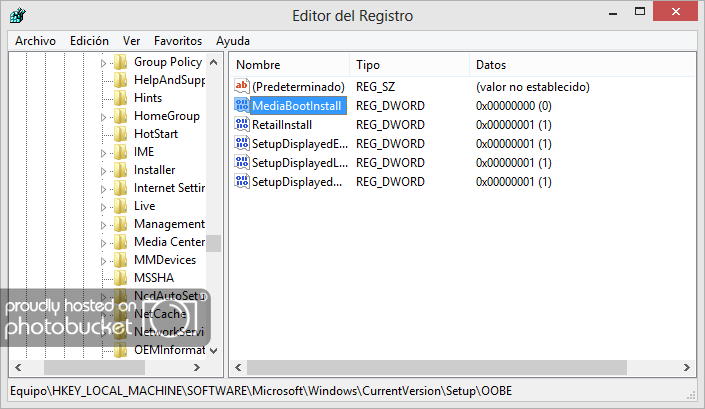Click the (Predeterminado) string value icon
The width and height of the screenshot is (705, 409).
[241, 86]
